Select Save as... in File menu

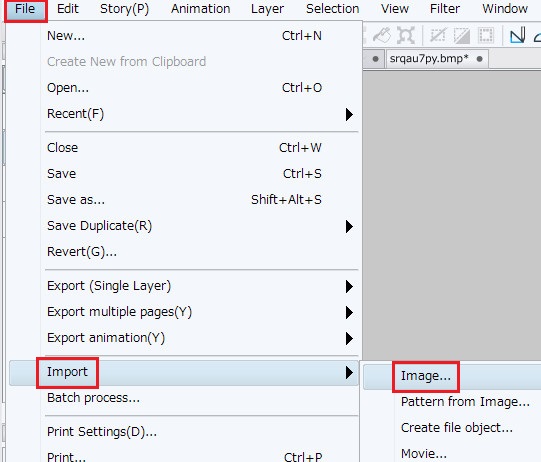pos(200,200)
